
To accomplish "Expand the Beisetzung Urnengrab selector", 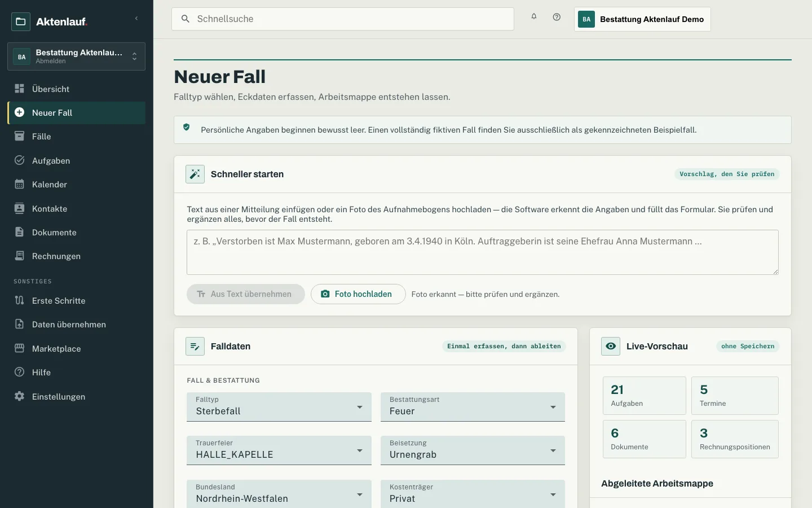I will [x=473, y=450].
